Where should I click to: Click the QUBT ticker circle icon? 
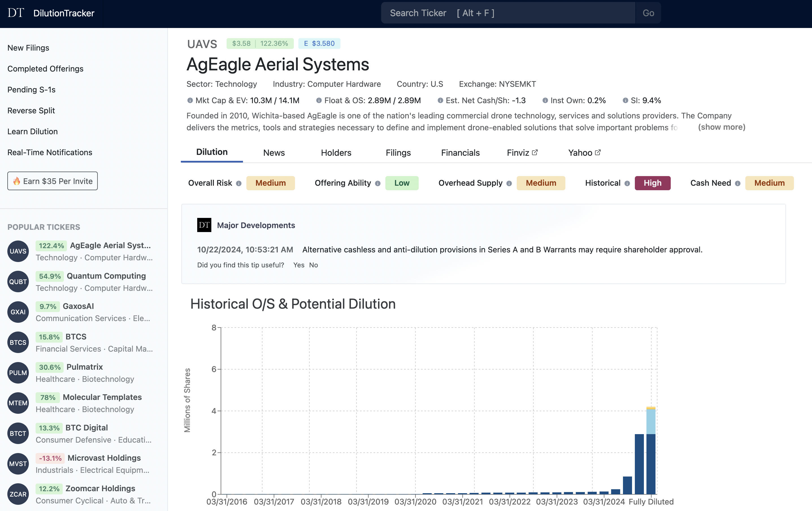pos(18,282)
